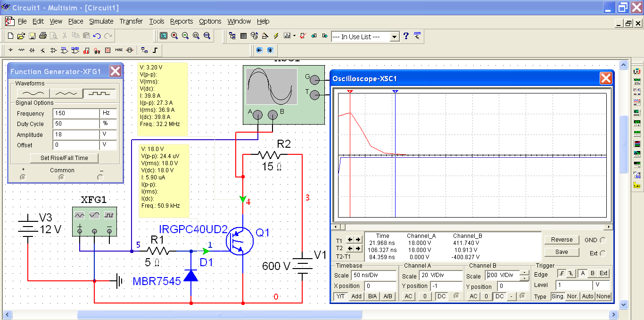This screenshot has height=320, width=644.
Task: Place a Source component (ground symbol icon)
Action: pyautogui.click(x=10, y=50)
